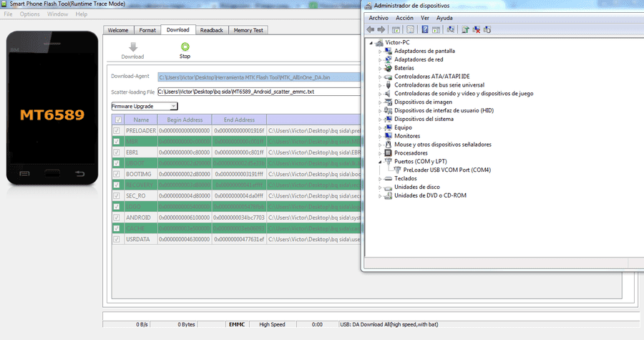Click the green Stop icon

point(185,47)
